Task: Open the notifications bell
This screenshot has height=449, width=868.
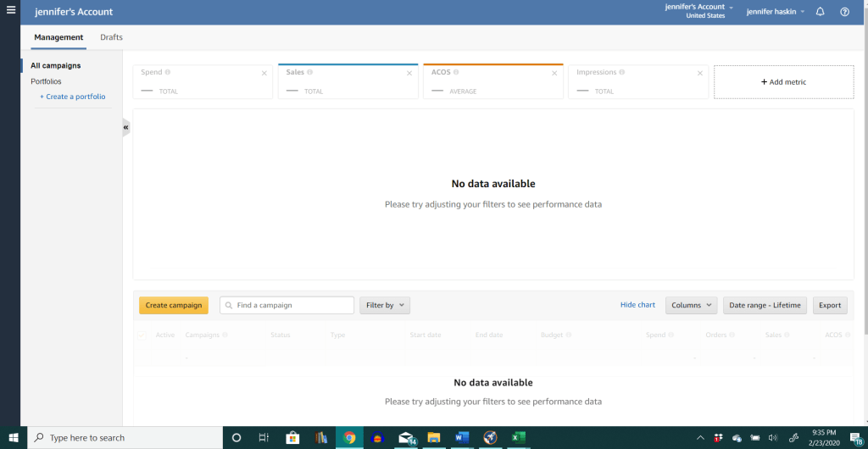Action: [x=820, y=12]
